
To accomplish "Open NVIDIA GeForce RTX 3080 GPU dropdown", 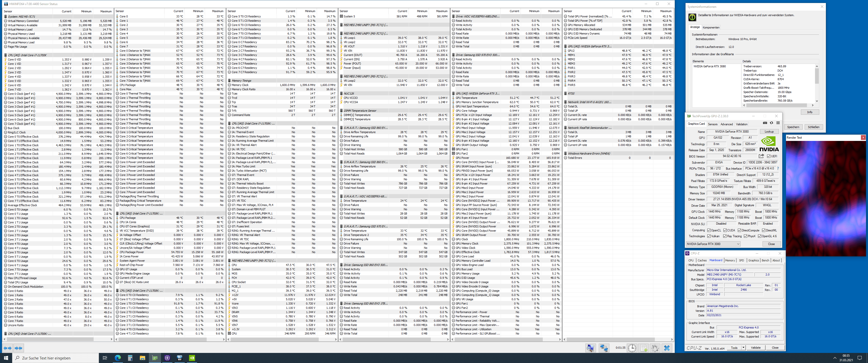I will point(713,244).
